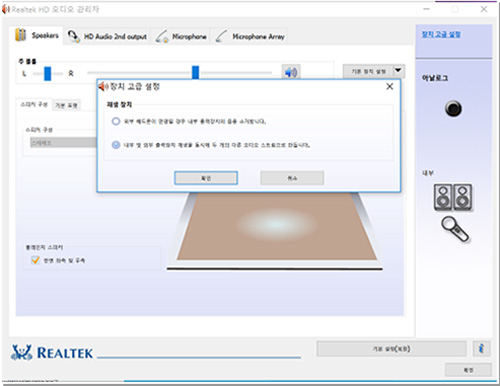Viewport: 500px width, 386px height.
Task: Click the 기본 장치 설정 button
Action: pyautogui.click(x=368, y=71)
